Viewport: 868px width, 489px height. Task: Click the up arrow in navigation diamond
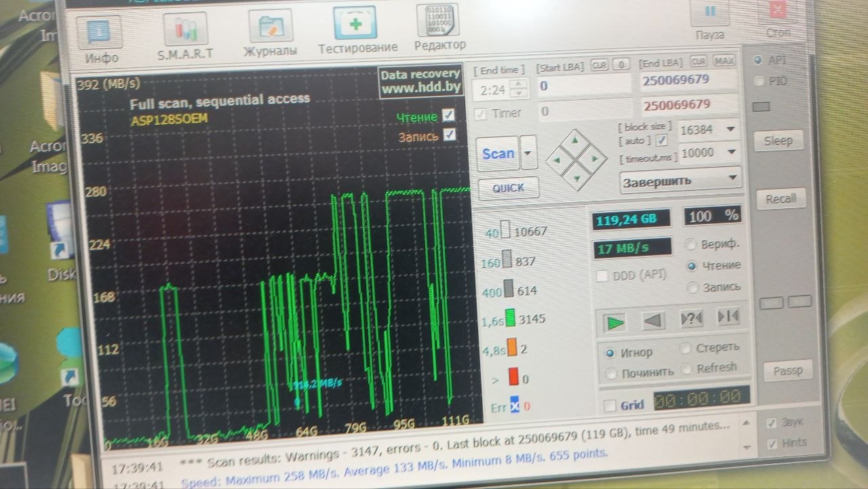coord(576,140)
